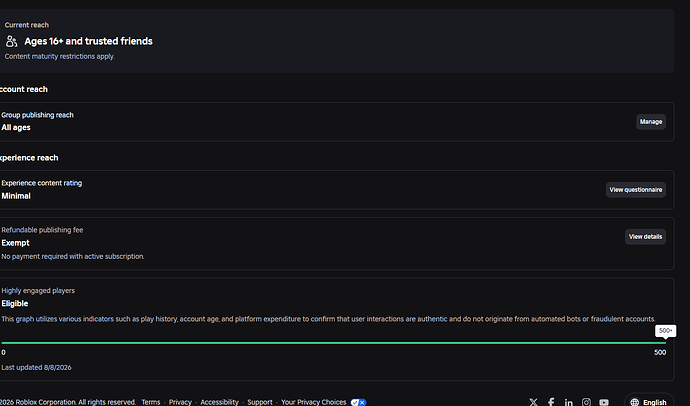The height and width of the screenshot is (406, 690).
Task: Click the people icon beside Ages 16+
Action: pos(11,41)
